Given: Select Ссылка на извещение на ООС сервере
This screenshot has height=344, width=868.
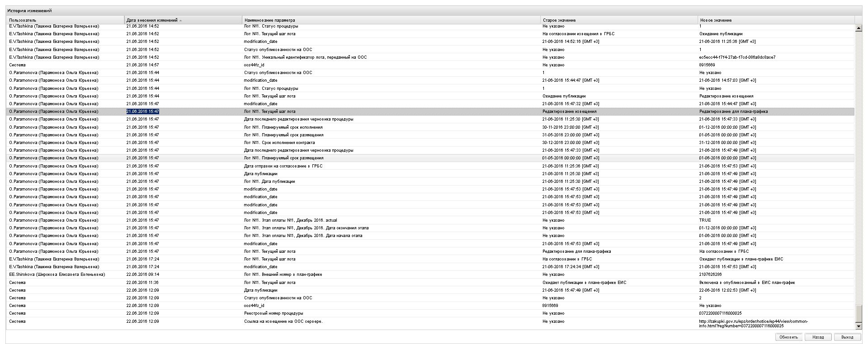Looking at the screenshot, I should [x=283, y=321].
